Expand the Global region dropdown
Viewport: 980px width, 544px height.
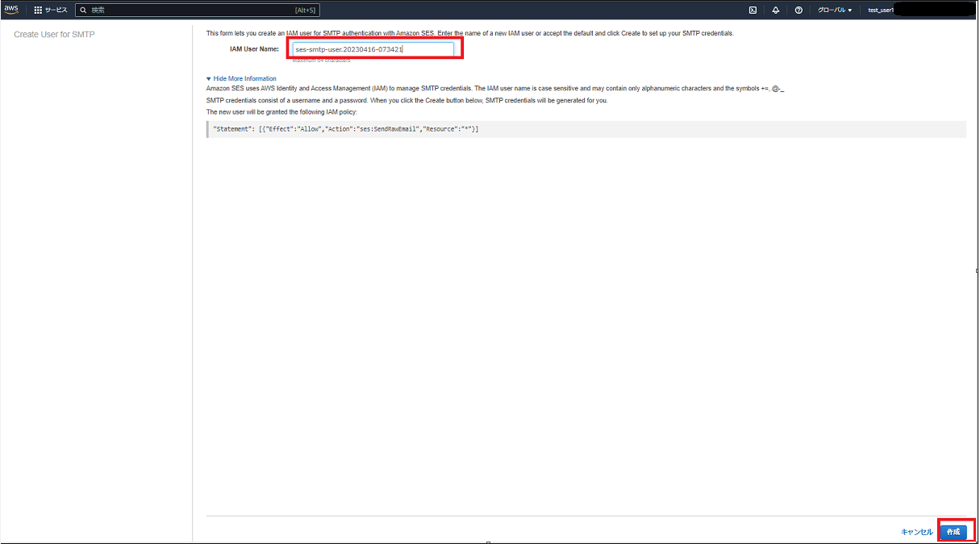click(x=835, y=10)
